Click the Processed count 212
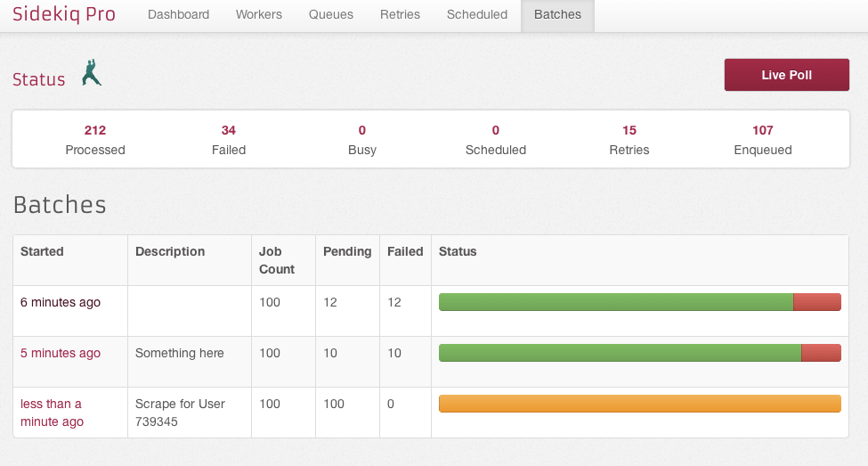This screenshot has width=868, height=466. pyautogui.click(x=95, y=130)
